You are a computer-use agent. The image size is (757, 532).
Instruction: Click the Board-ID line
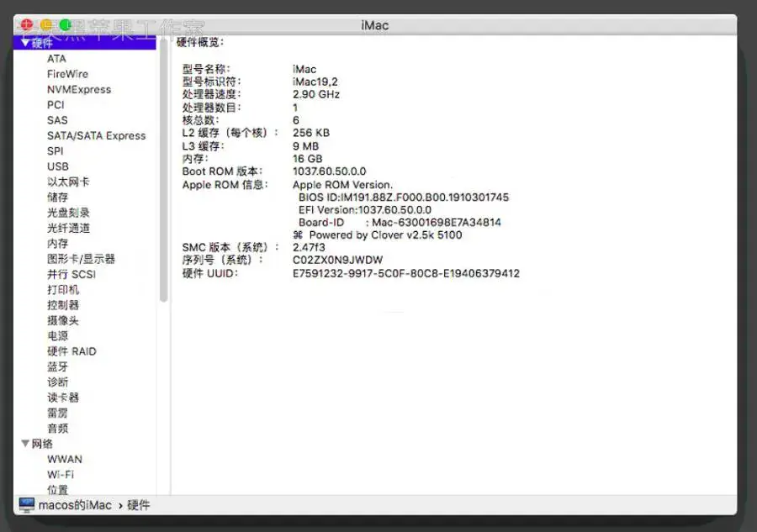coord(400,223)
